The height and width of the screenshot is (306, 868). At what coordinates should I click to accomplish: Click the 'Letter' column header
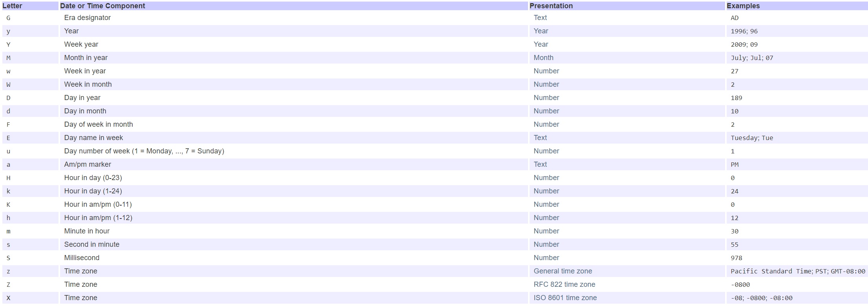pyautogui.click(x=13, y=6)
